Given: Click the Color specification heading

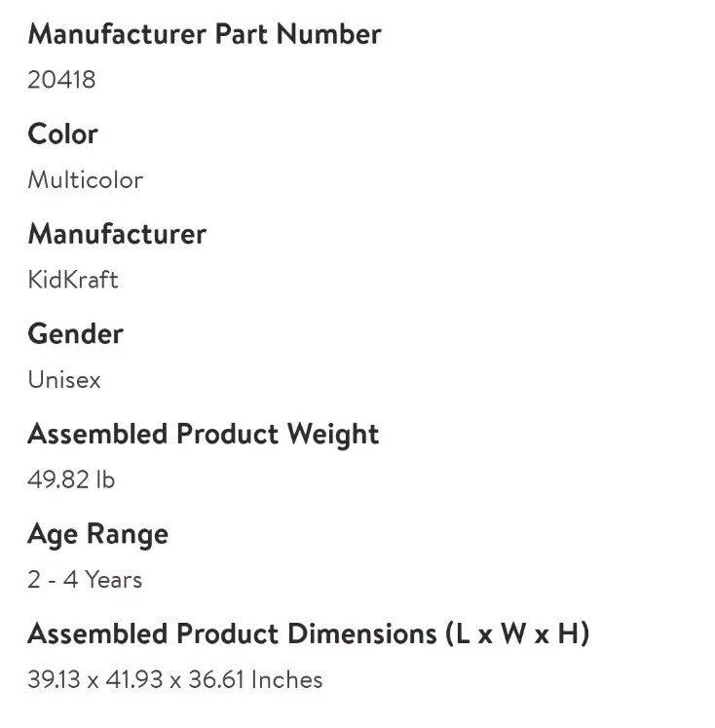Looking at the screenshot, I should [62, 134].
